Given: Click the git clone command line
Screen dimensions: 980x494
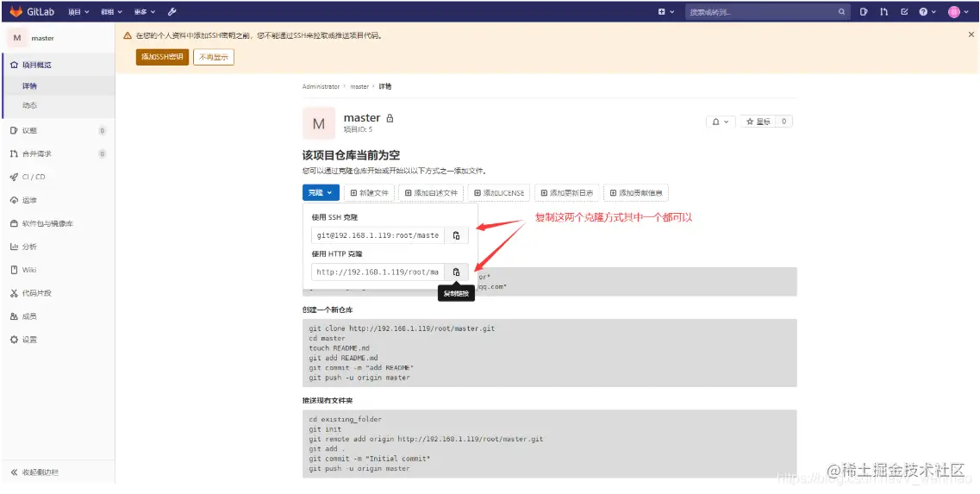Looking at the screenshot, I should click(402, 328).
